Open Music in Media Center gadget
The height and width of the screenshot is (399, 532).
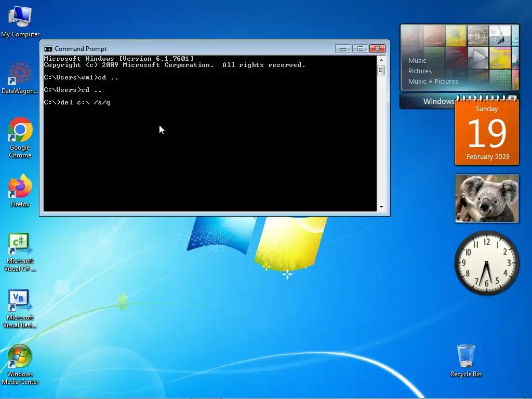417,61
